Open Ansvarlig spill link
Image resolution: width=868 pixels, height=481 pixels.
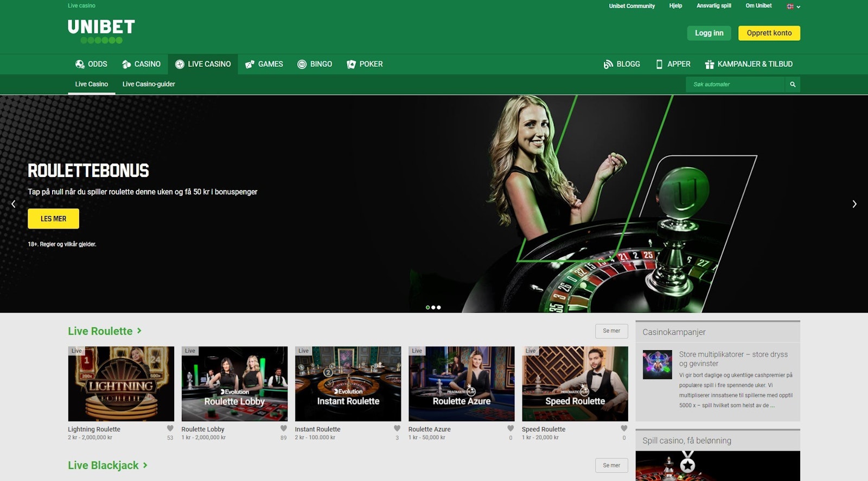click(x=714, y=6)
